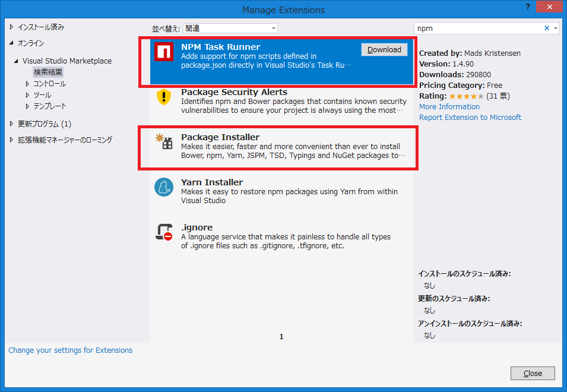Click the Download button for NPM Task Runner
Screen dimensions: 567x392
click(384, 50)
